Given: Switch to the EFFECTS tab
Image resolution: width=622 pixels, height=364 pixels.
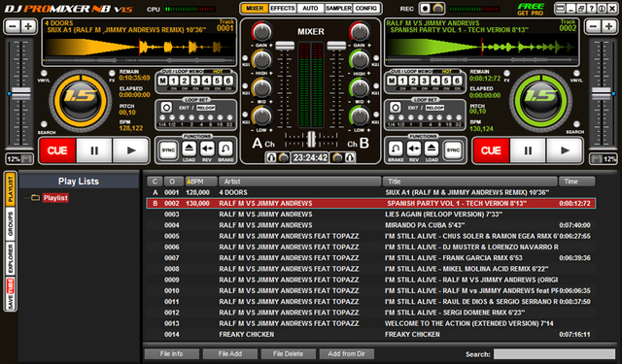Looking at the screenshot, I should 283,9.
